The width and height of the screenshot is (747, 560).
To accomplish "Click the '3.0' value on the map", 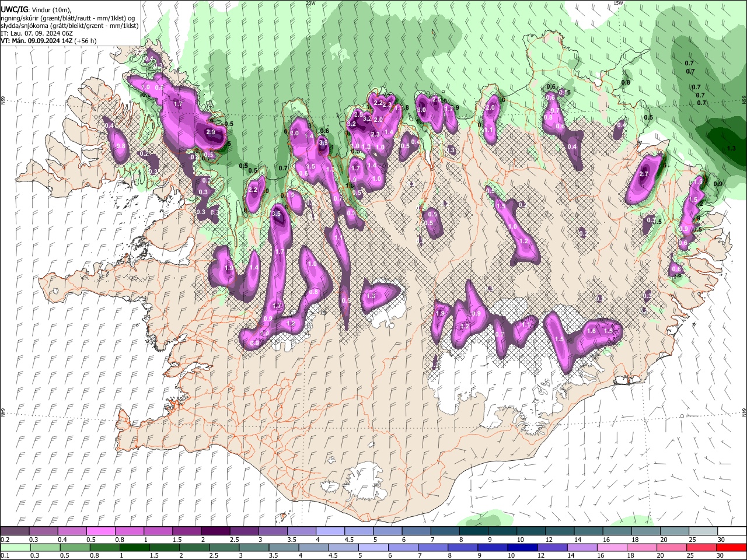I will pos(421,110).
